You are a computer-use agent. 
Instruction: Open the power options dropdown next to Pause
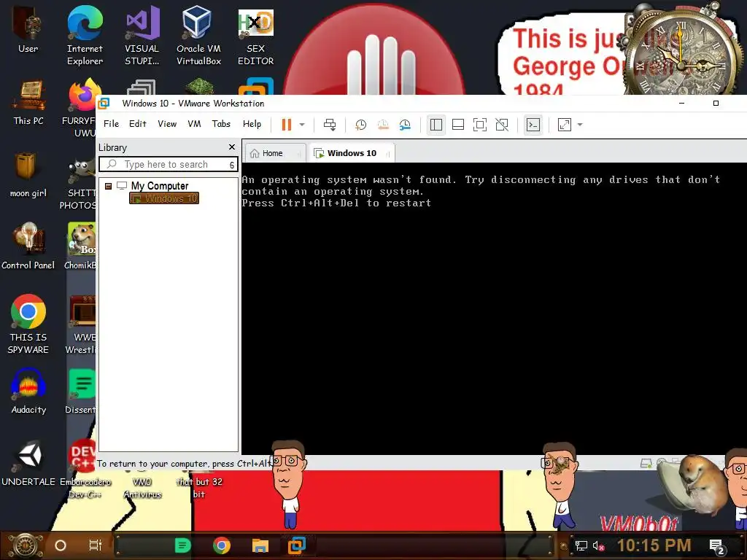point(302,125)
